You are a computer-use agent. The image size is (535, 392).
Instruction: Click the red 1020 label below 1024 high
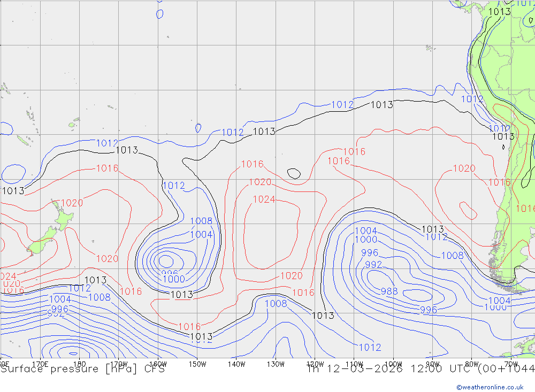tap(292, 276)
